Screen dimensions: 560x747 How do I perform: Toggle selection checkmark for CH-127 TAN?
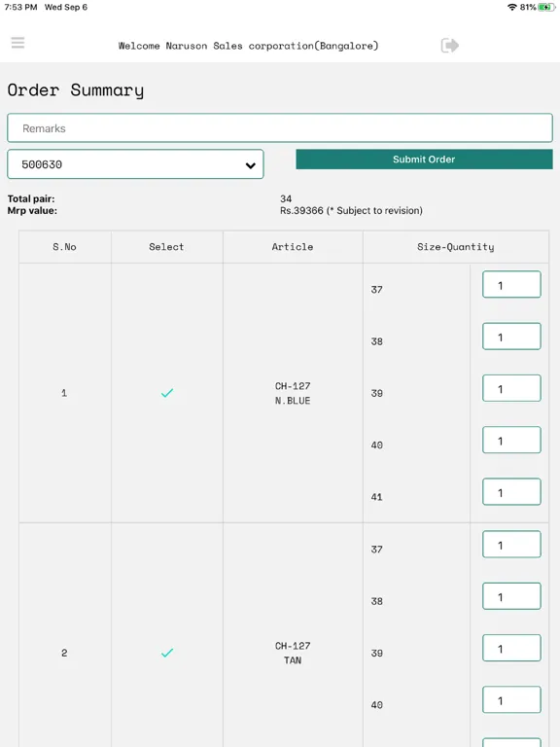(x=167, y=653)
